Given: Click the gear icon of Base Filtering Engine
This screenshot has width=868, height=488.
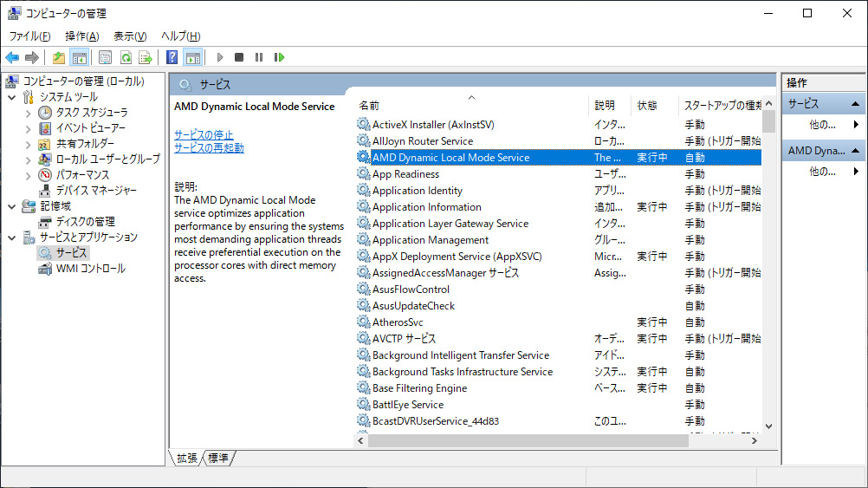Looking at the screenshot, I should coord(363,387).
